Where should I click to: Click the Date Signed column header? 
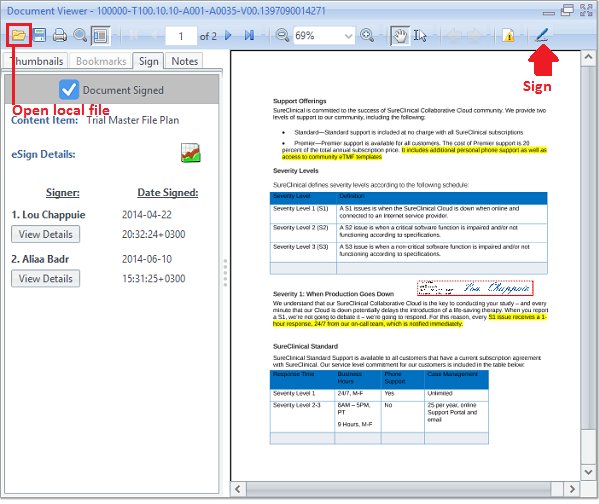tap(168, 192)
